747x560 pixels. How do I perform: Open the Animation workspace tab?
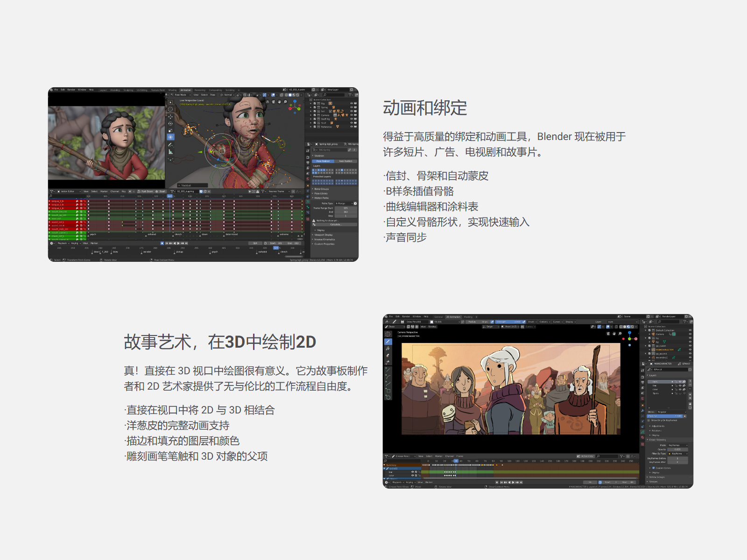click(x=186, y=90)
